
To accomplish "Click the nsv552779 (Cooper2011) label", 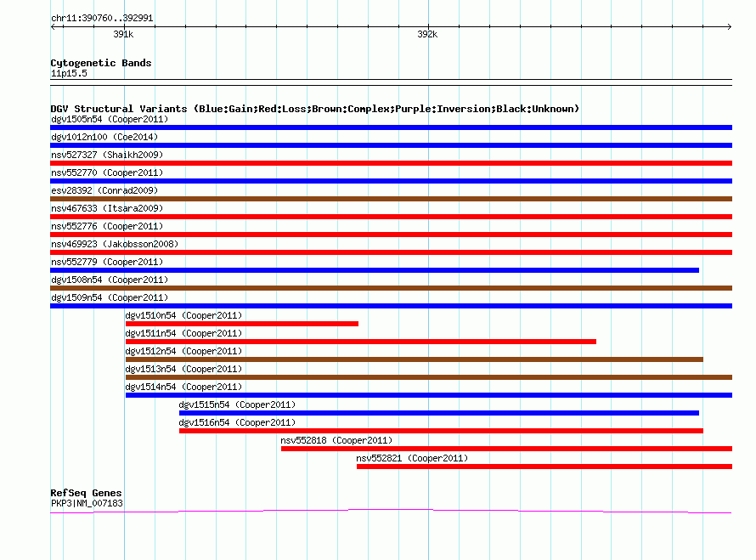I will [x=107, y=262].
